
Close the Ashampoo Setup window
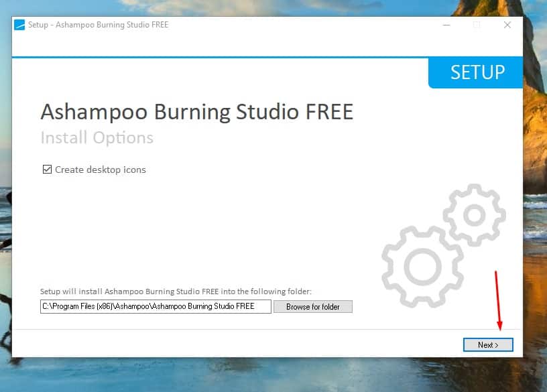[x=507, y=25]
